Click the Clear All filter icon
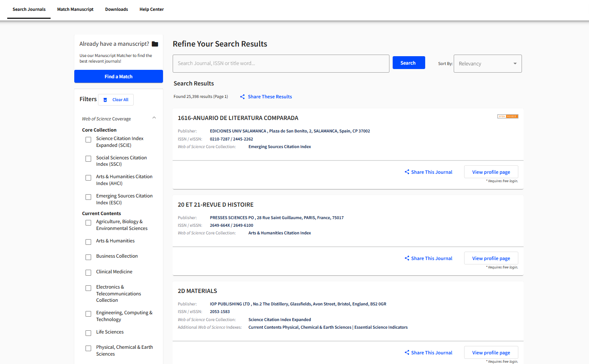Image resolution: width=589 pixels, height=364 pixels. (105, 100)
